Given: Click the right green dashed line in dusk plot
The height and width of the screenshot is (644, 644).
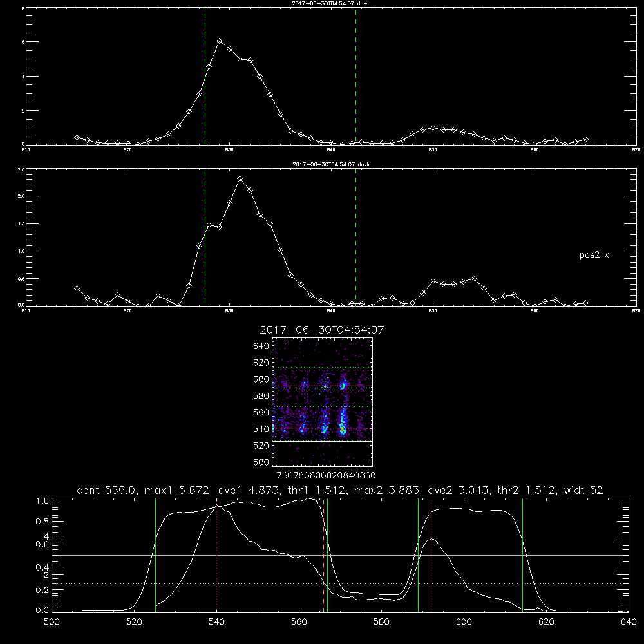Looking at the screenshot, I should point(355,238).
